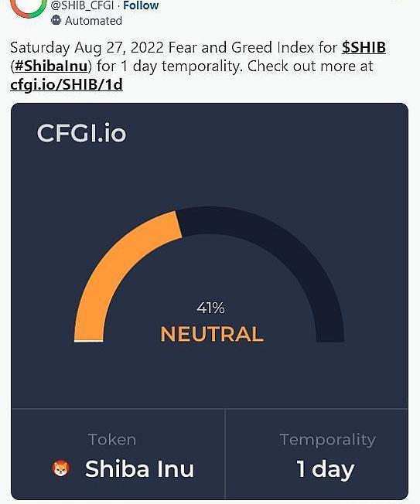The width and height of the screenshot is (420, 504).
Task: Visit the cfgi.io/SHIB/1d link
Action: [x=67, y=84]
